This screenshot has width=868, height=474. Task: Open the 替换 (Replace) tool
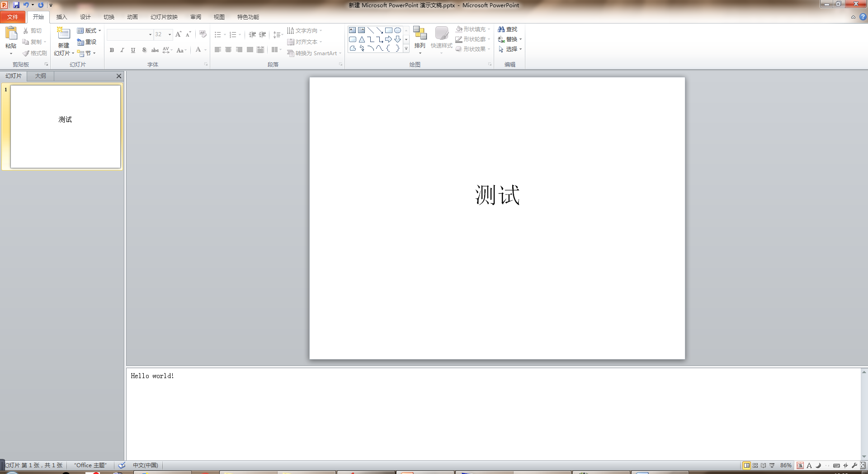pos(510,39)
